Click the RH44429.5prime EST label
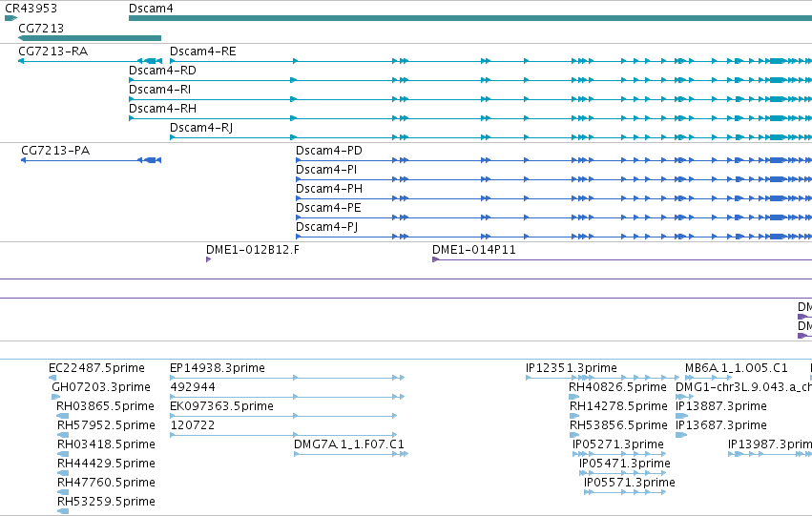Screen dimensions: 812x516 tap(106, 464)
